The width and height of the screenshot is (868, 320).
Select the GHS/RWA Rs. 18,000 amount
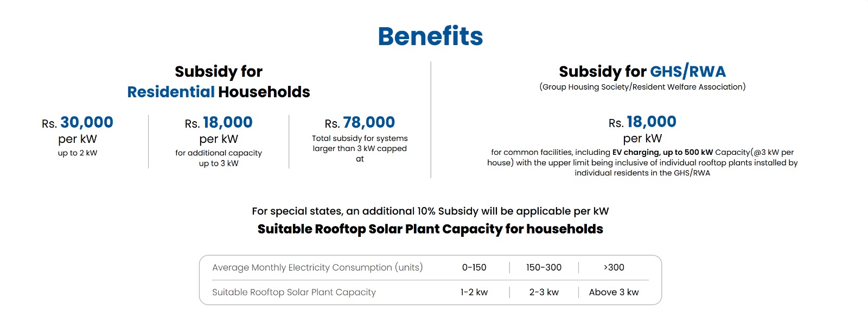click(642, 122)
